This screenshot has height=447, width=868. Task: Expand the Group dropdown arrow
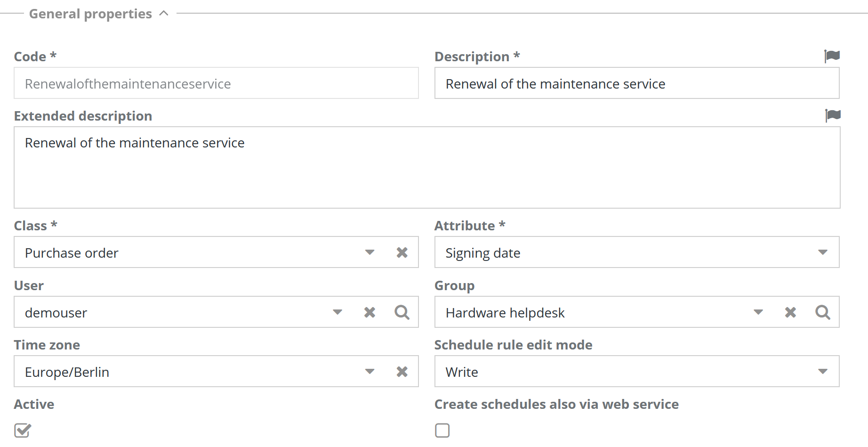click(758, 312)
